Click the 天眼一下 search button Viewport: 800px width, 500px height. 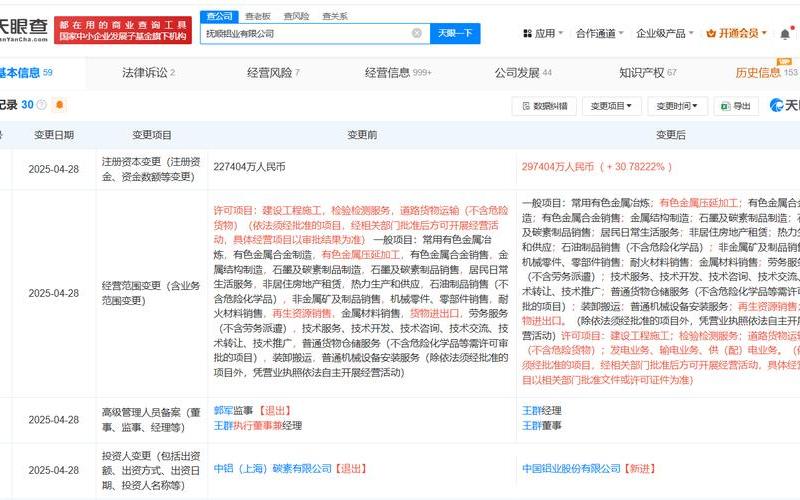click(455, 33)
